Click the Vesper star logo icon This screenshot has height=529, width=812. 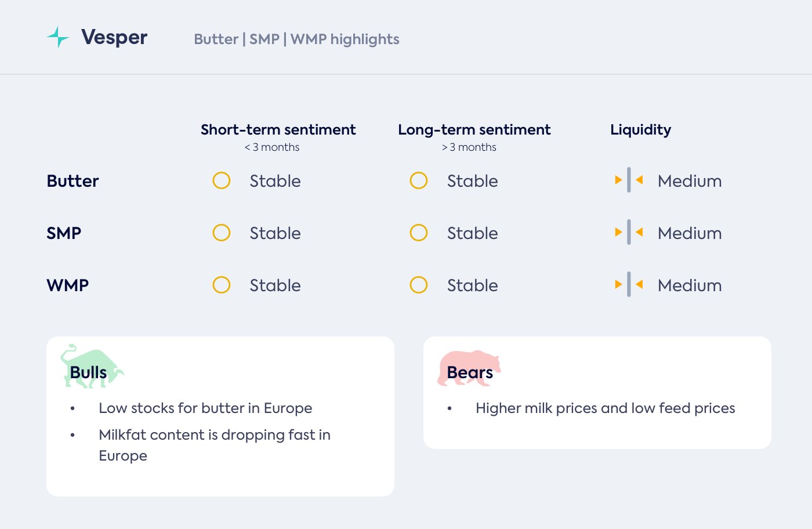(x=58, y=37)
